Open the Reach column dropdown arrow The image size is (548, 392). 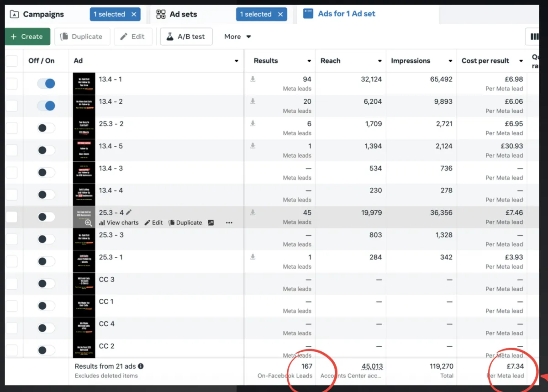[x=380, y=61]
